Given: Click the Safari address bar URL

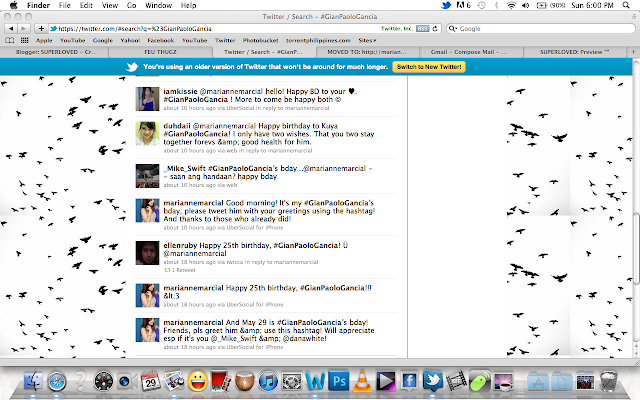Looking at the screenshot, I should pos(135,29).
